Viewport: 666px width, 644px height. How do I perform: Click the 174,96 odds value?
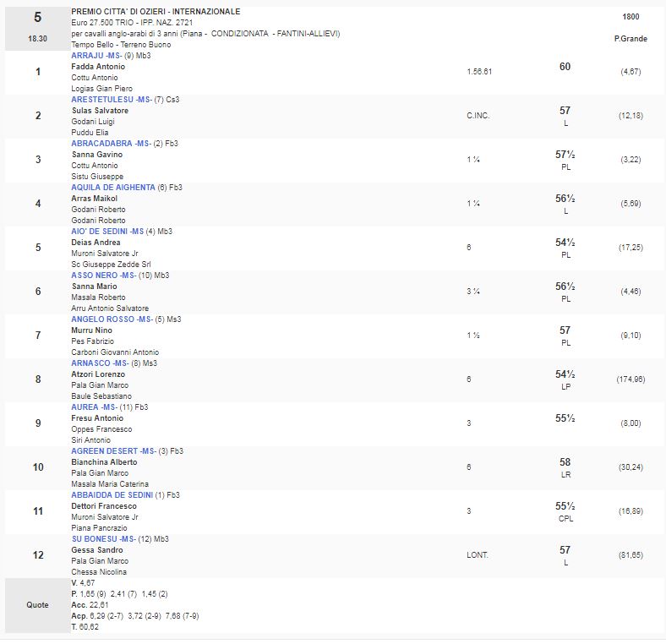click(630, 379)
